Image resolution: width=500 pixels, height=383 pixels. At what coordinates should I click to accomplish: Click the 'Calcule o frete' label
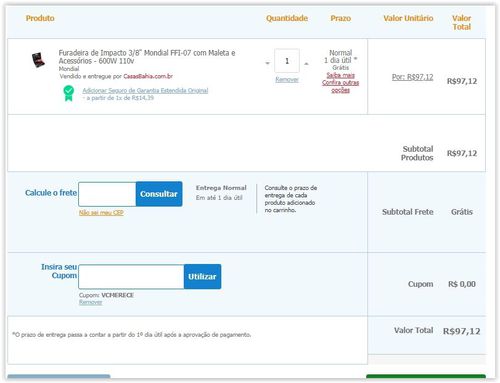coord(51,193)
